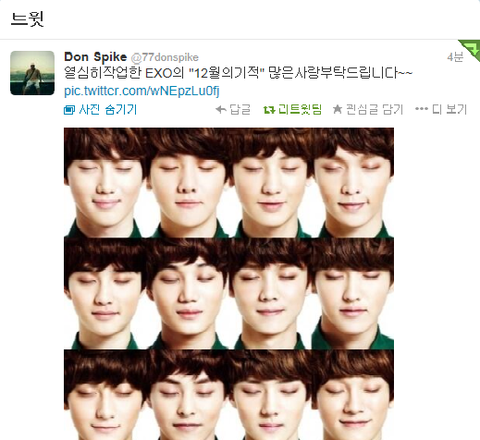Click the reply arrow icon
Screen dimensions: 480x440
coord(221,109)
